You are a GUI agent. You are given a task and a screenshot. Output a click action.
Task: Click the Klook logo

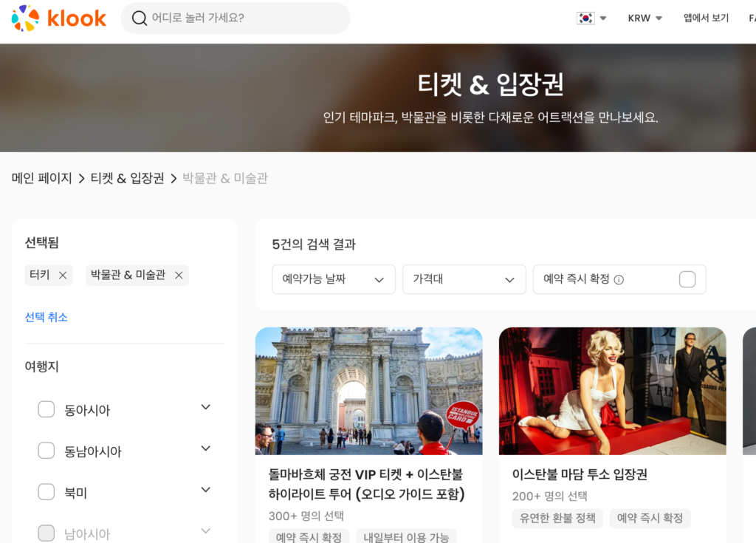point(59,18)
